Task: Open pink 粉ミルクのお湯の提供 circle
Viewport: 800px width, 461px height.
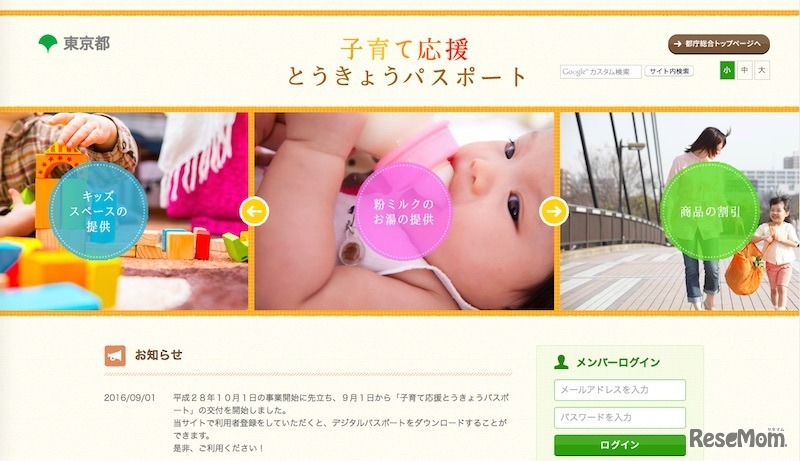Action: [x=403, y=211]
